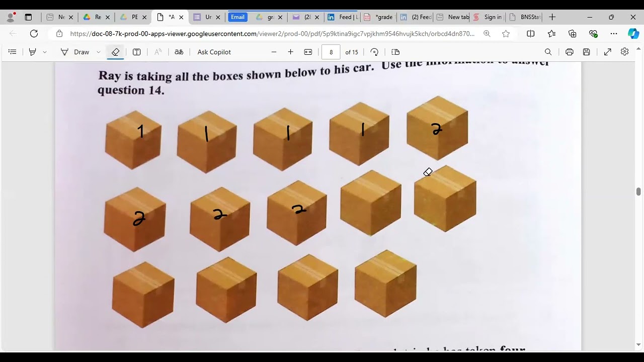Viewport: 644px width, 362px height.
Task: Switch to the Feed | L LinkedIn tab
Action: (343, 17)
